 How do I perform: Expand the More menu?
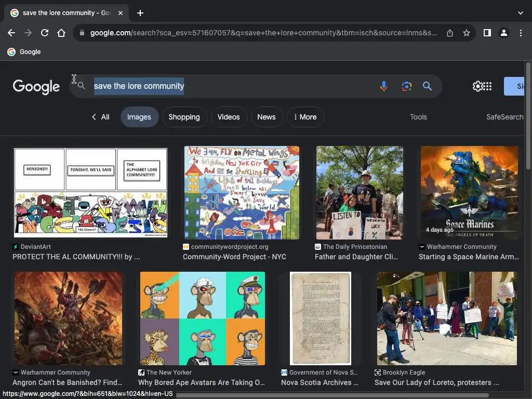tap(305, 117)
